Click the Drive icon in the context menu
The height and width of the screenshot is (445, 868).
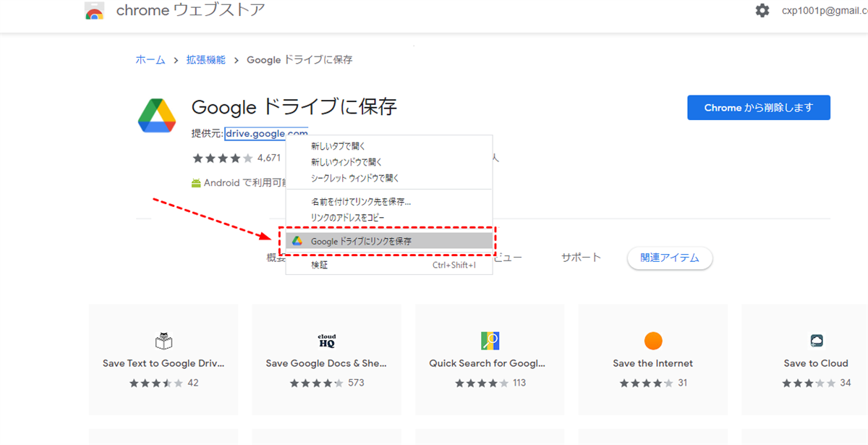[x=297, y=241]
